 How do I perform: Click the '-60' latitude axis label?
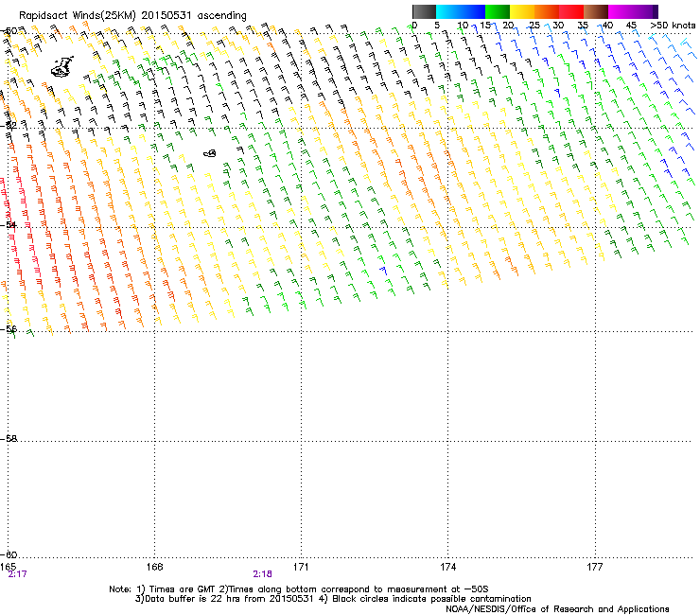[x=9, y=554]
